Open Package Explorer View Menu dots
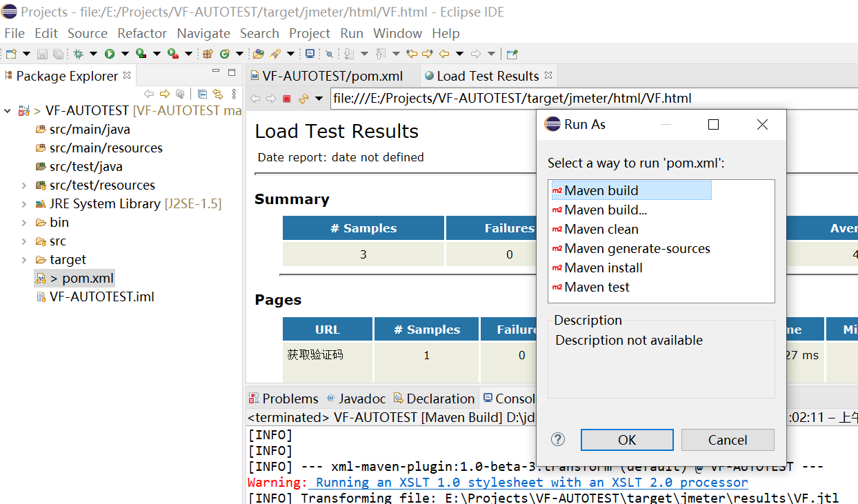Screen dimensions: 858x504 click(234, 94)
